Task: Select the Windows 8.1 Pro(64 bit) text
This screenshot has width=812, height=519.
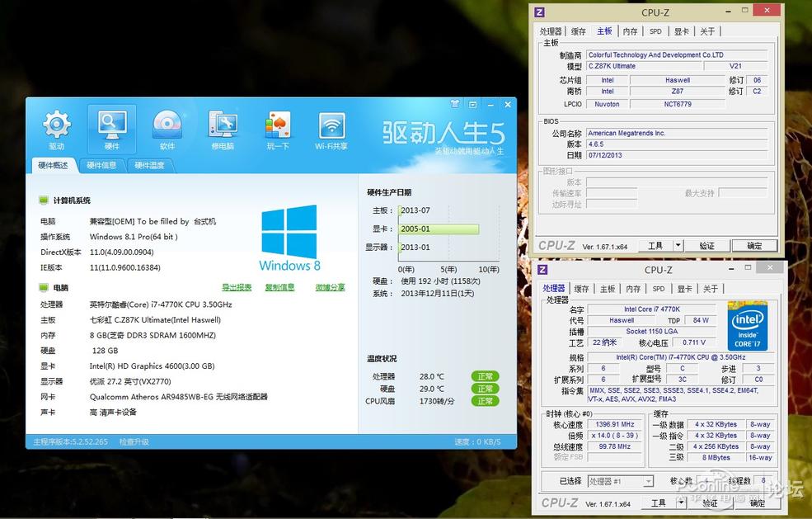Action: (134, 237)
